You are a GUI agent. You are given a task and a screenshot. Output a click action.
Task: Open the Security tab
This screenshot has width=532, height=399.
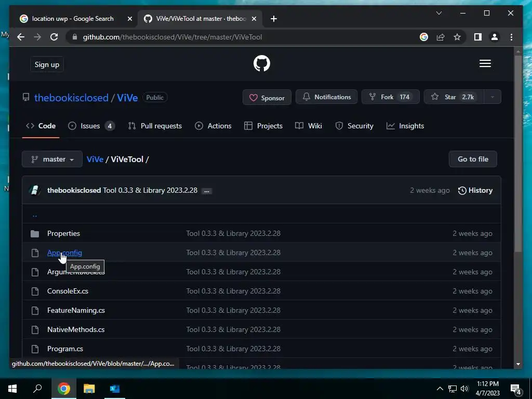(354, 126)
